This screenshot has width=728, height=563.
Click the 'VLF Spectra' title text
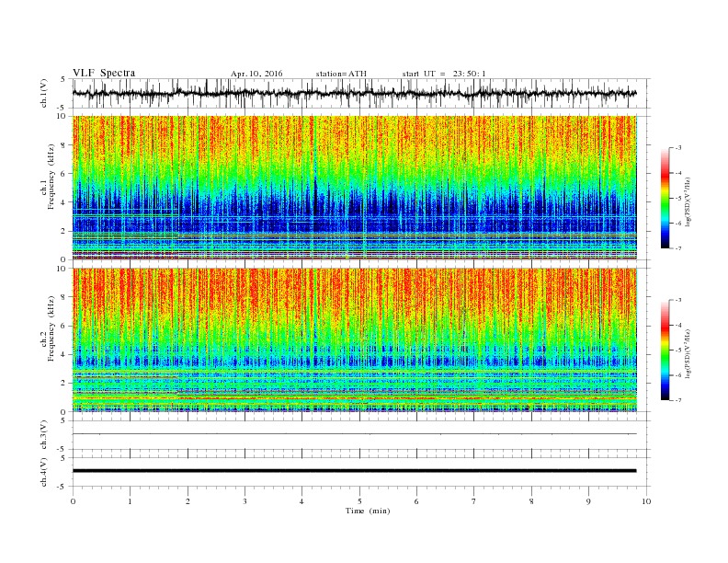pos(104,73)
